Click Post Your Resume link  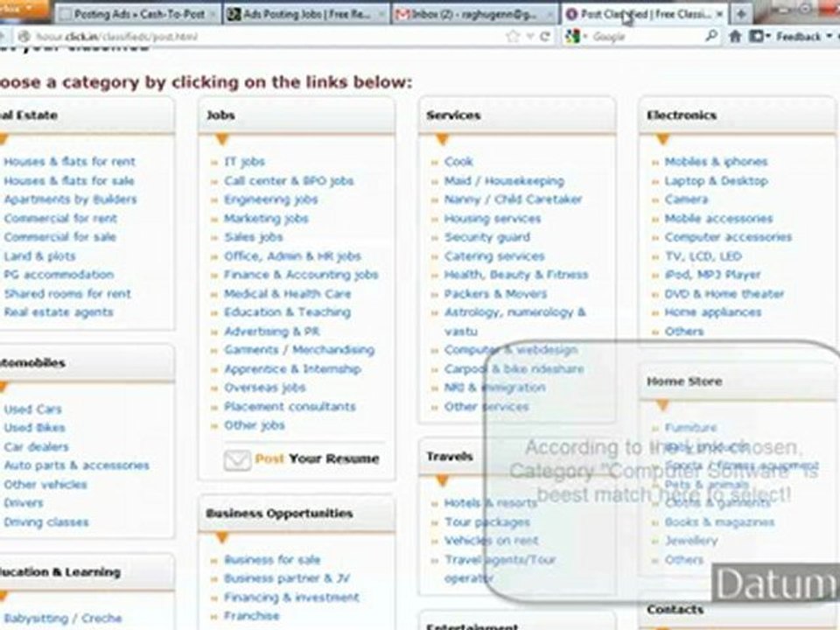317,459
